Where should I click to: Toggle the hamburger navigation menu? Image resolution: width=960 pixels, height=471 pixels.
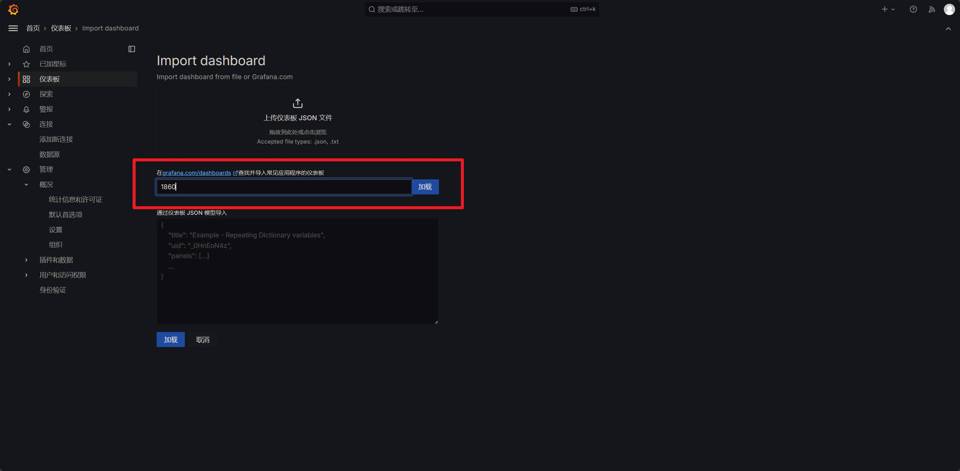tap(13, 28)
